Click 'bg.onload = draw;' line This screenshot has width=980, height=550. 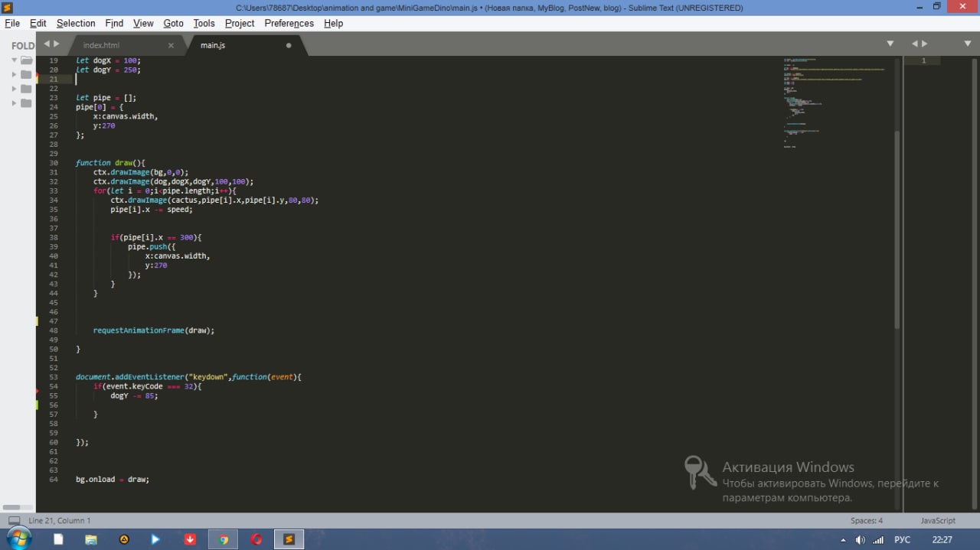[113, 480]
